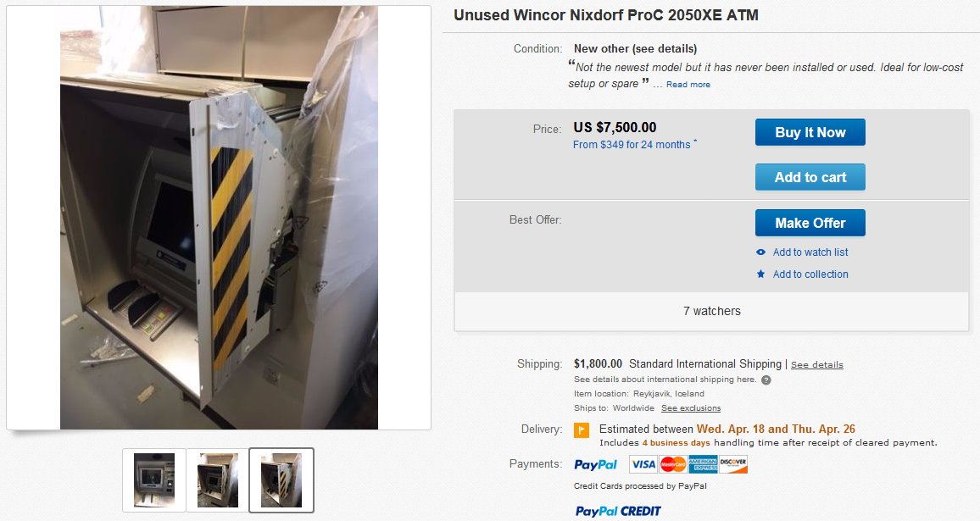Click the American Express card icon

pyautogui.click(x=703, y=464)
